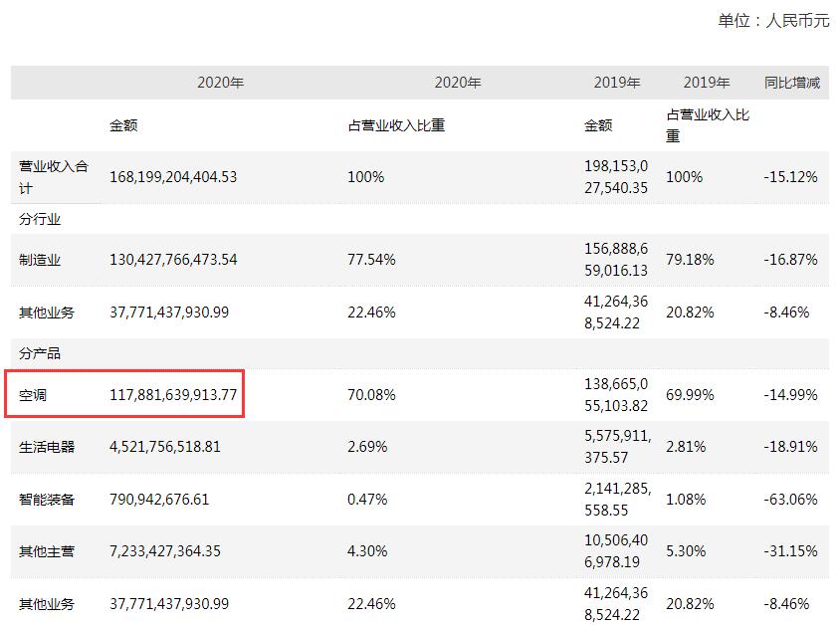Click the 790,942,676.61 amount cell
The height and width of the screenshot is (626, 840).
[x=159, y=499]
